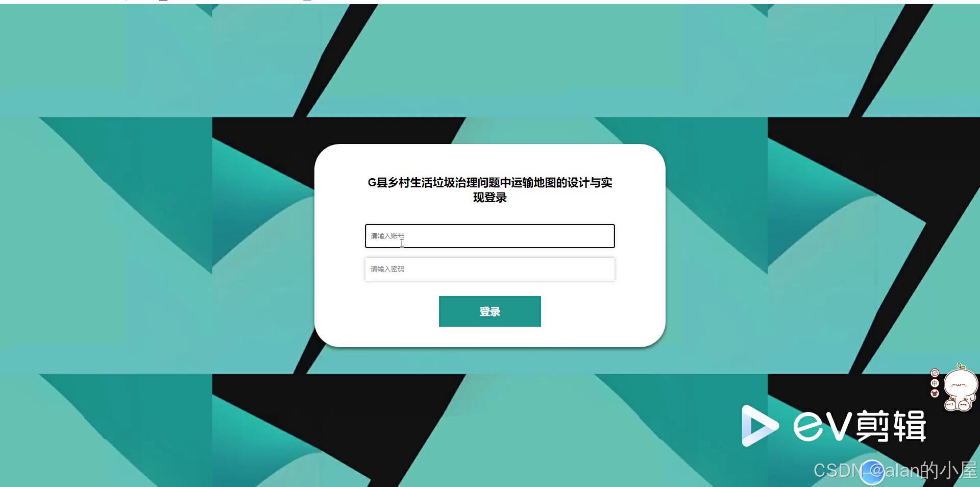Screen dimensions: 980x487
Task: Click the Sogou S logo icon
Action: click(935, 373)
